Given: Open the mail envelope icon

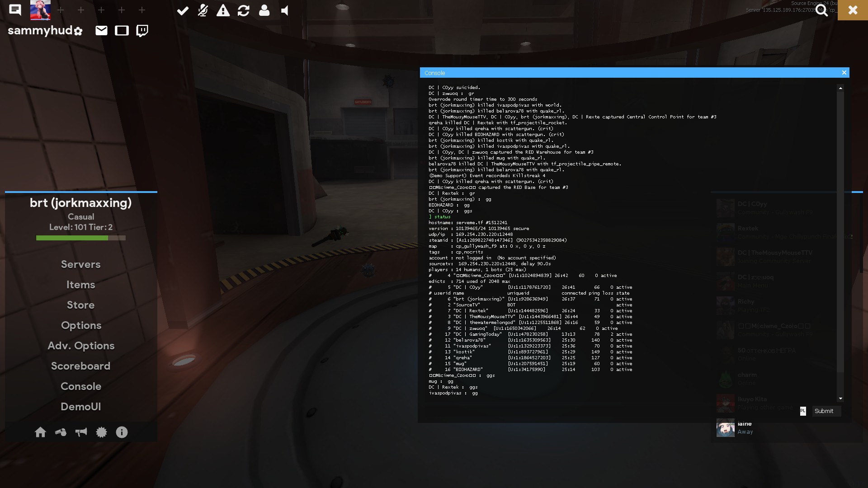Looking at the screenshot, I should [x=101, y=31].
